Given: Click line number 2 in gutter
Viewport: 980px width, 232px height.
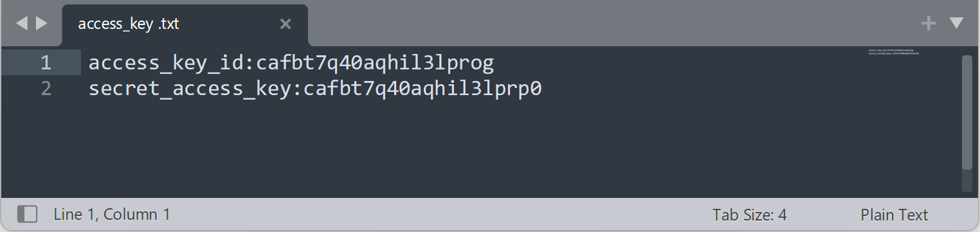Looking at the screenshot, I should 45,88.
